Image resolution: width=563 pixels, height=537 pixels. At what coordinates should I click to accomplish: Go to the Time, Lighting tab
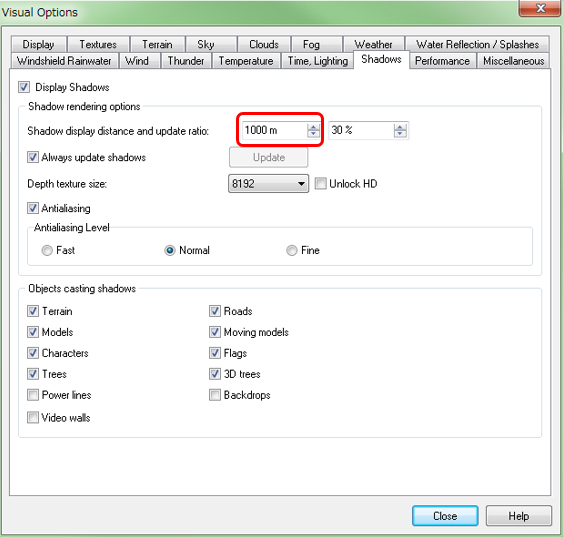[x=317, y=61]
